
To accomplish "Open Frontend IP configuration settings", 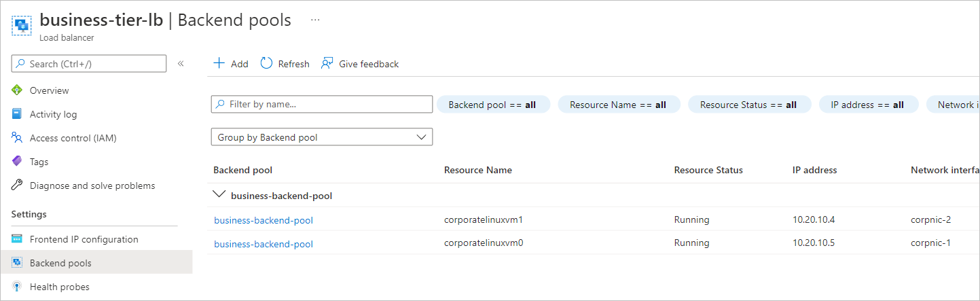I will 84,239.
